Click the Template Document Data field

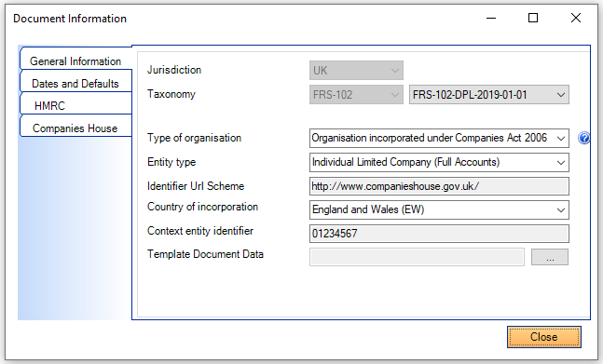[417, 257]
